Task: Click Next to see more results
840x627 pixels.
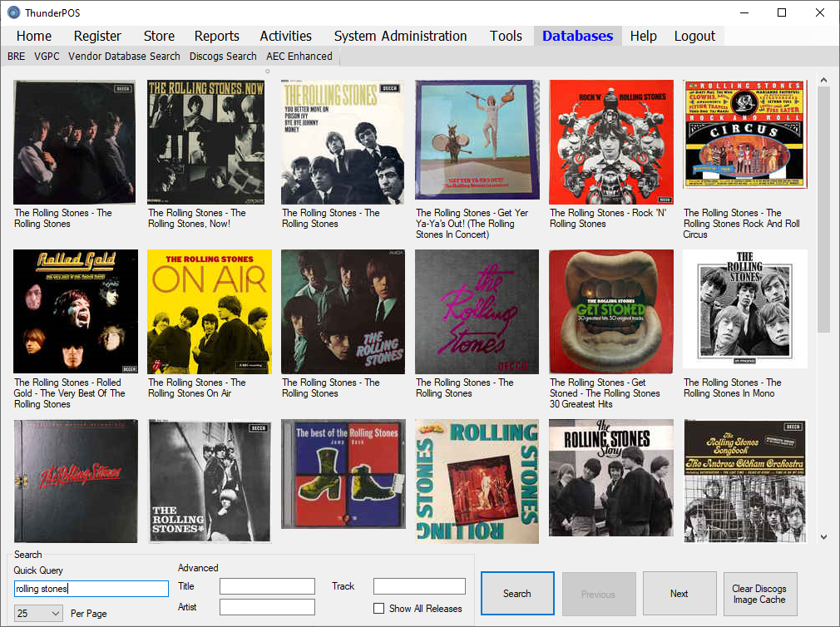Action: point(679,594)
